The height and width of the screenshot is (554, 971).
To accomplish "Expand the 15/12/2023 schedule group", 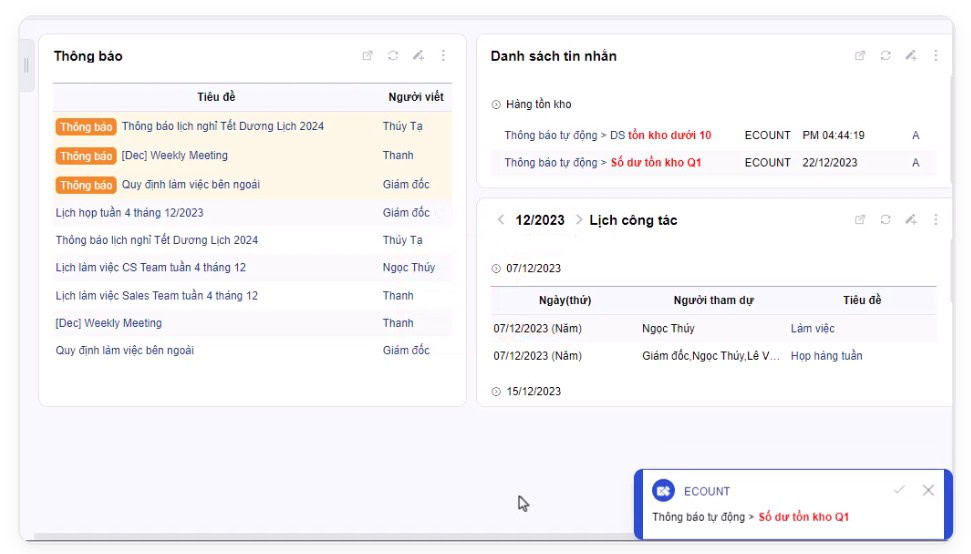I will click(496, 392).
